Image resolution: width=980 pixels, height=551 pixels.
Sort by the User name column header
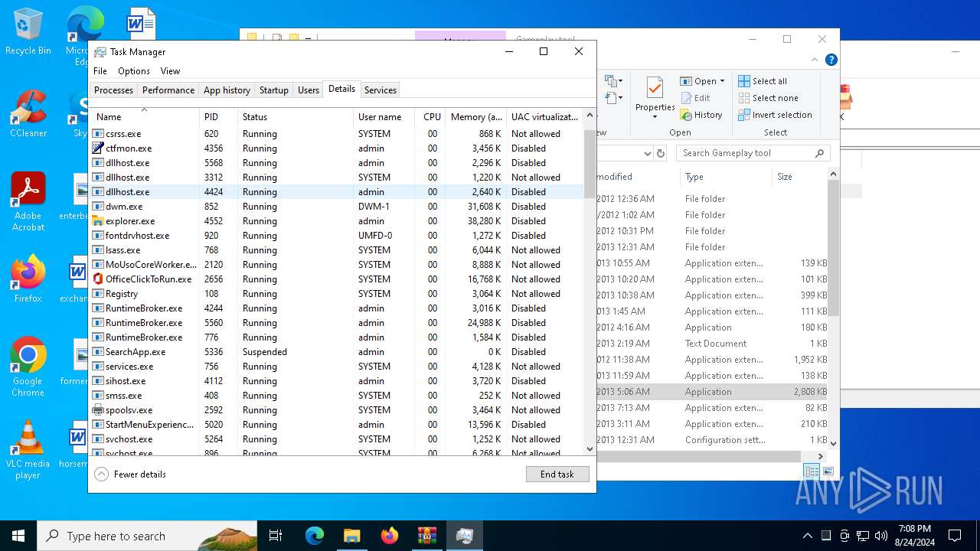[x=384, y=117]
